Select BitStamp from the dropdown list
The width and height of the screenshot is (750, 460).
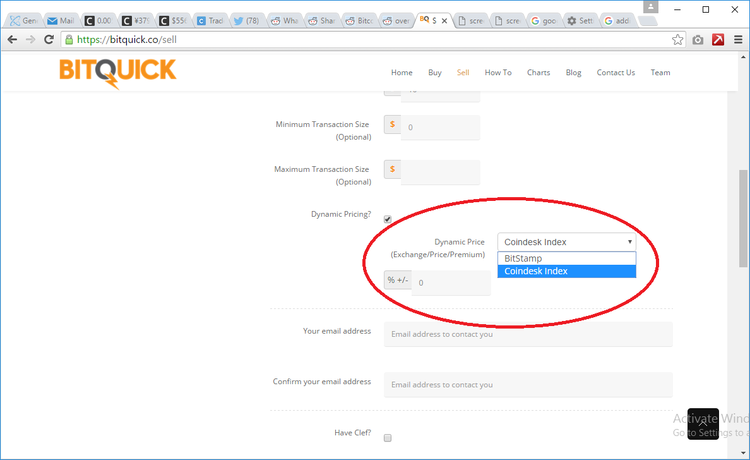(567, 258)
